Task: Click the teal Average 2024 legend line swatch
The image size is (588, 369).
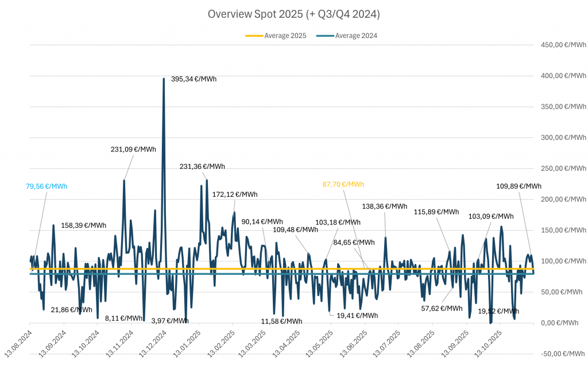Action: (325, 36)
